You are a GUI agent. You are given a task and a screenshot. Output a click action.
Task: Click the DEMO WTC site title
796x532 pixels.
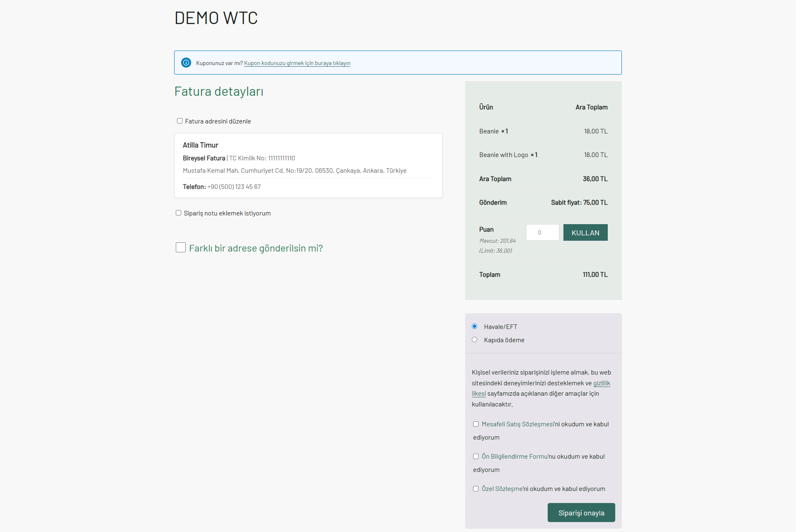pyautogui.click(x=216, y=18)
